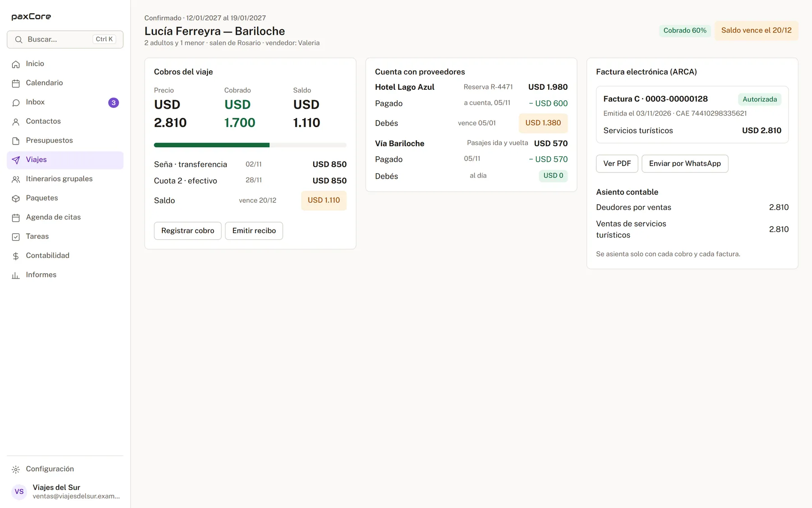Click the Saldo vence el 20/12 badge

(x=757, y=30)
